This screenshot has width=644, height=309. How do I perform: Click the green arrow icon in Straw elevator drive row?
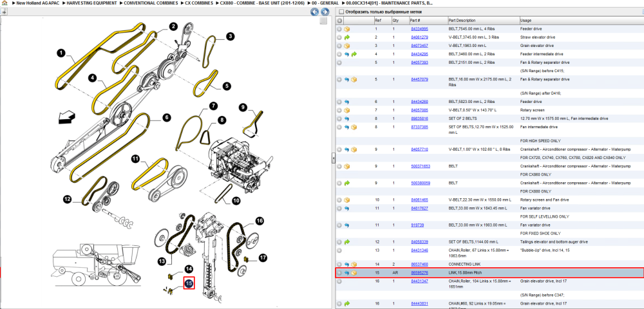(347, 37)
